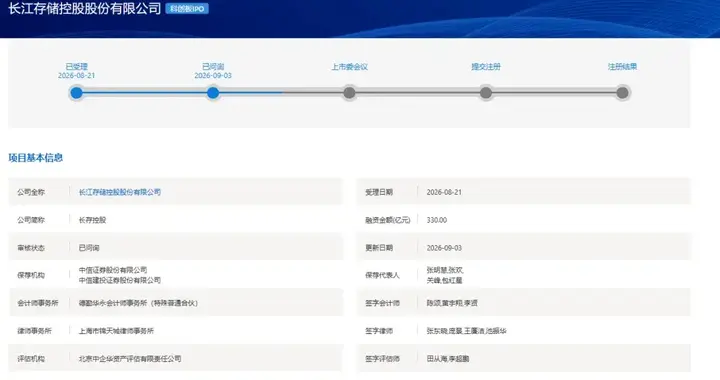720x380 pixels.
Task: Click the 受理日期 field label
Action: pos(379,192)
